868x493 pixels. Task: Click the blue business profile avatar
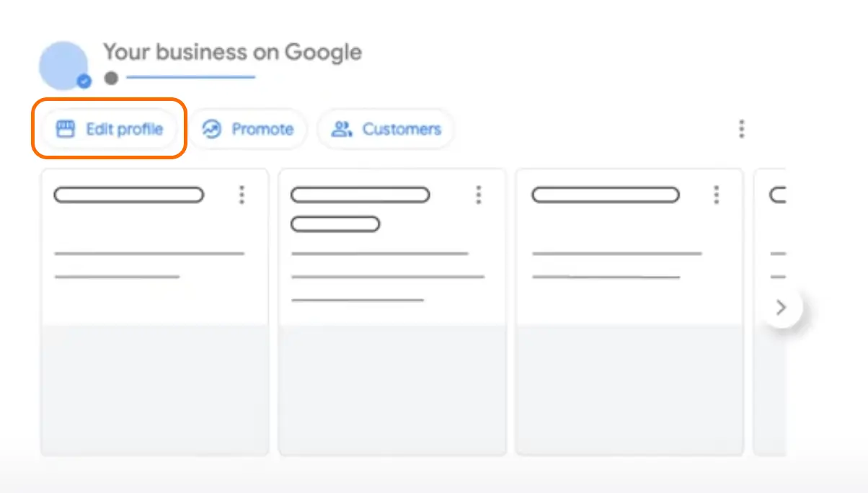pos(63,66)
